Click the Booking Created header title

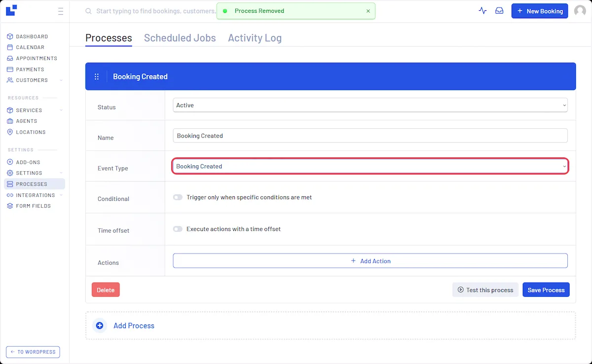tap(140, 76)
